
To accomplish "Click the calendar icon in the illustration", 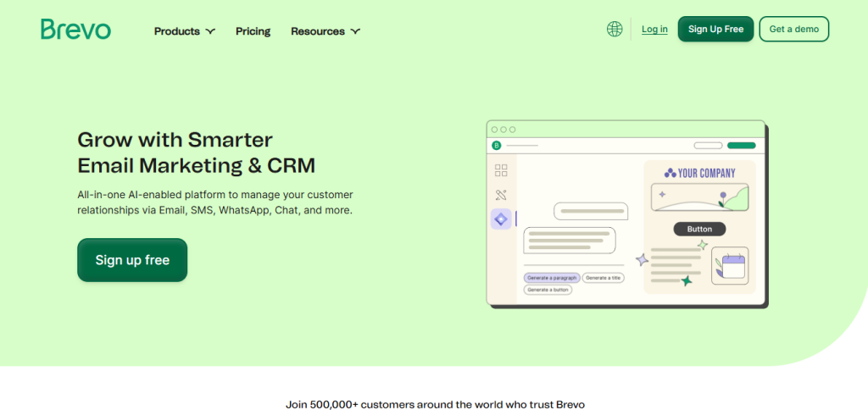I will click(x=730, y=266).
